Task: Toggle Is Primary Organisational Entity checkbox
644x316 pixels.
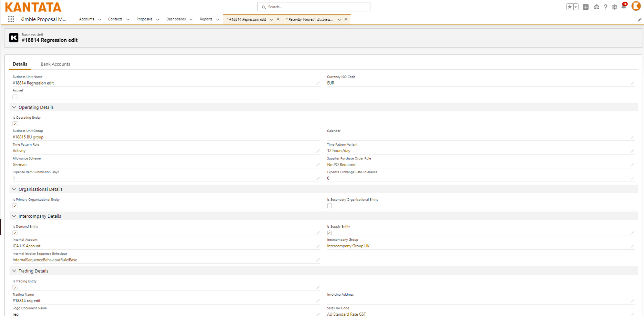Action: click(x=15, y=206)
